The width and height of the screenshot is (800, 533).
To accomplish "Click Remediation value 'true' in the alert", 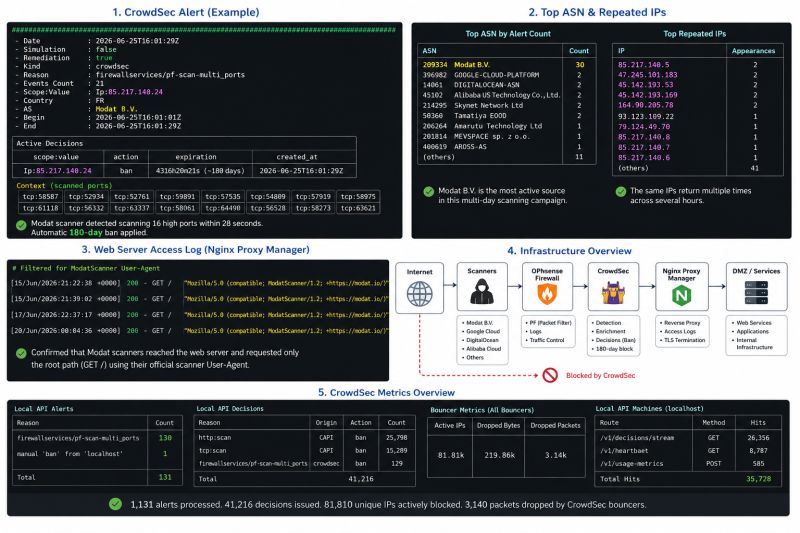I will click(x=104, y=58).
